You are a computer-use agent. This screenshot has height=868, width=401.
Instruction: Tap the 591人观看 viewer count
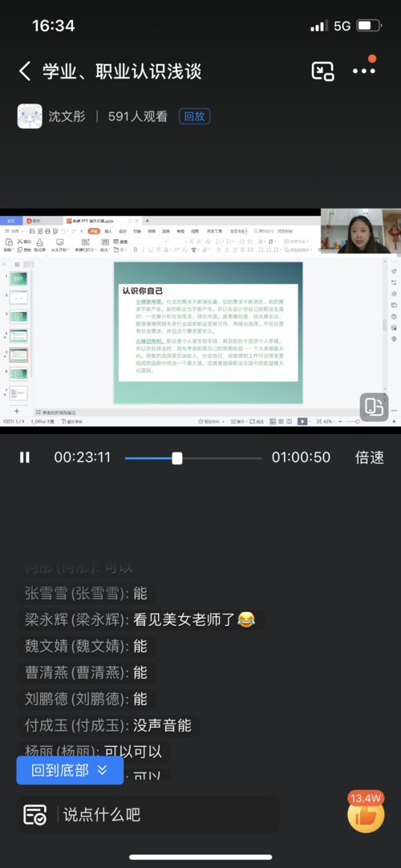point(138,116)
